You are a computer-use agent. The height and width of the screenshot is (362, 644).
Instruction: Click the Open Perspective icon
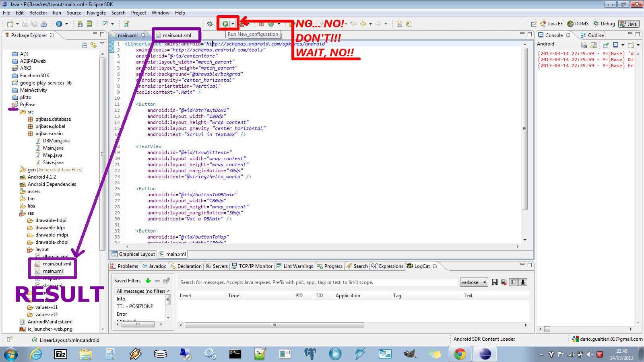click(x=534, y=24)
